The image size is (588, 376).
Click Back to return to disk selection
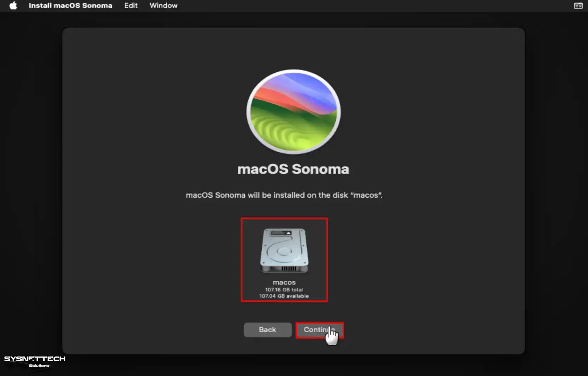267,330
